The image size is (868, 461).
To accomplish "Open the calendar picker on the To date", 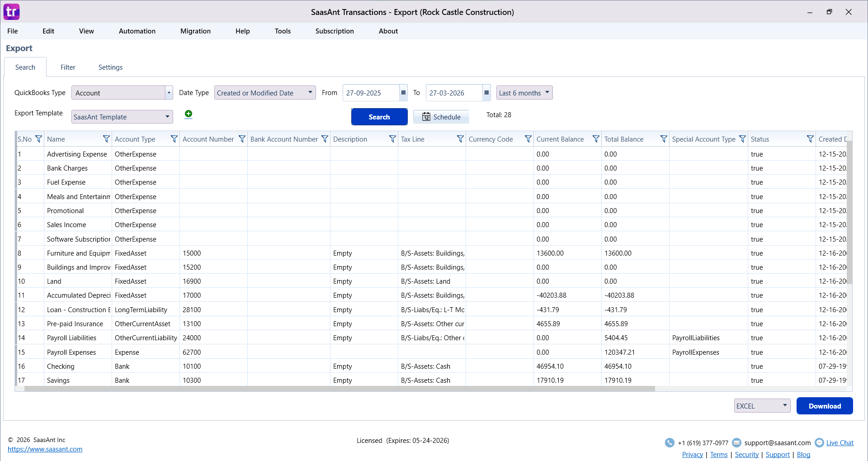I will [486, 93].
